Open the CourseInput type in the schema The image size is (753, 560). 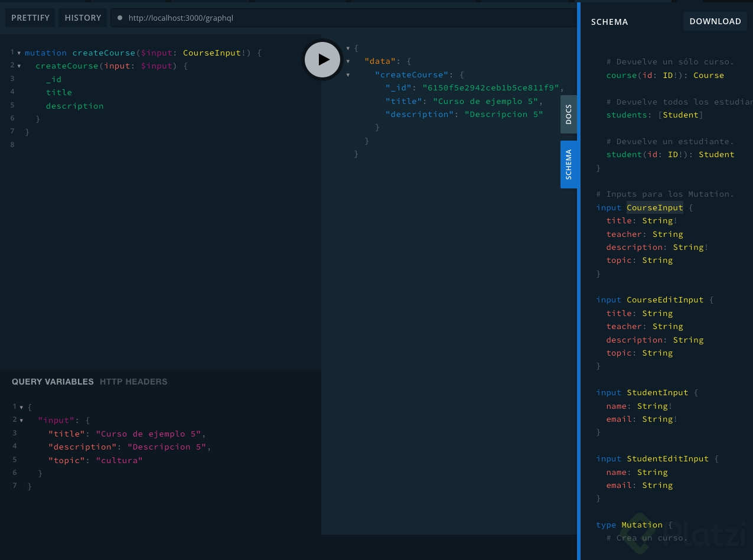tap(654, 207)
